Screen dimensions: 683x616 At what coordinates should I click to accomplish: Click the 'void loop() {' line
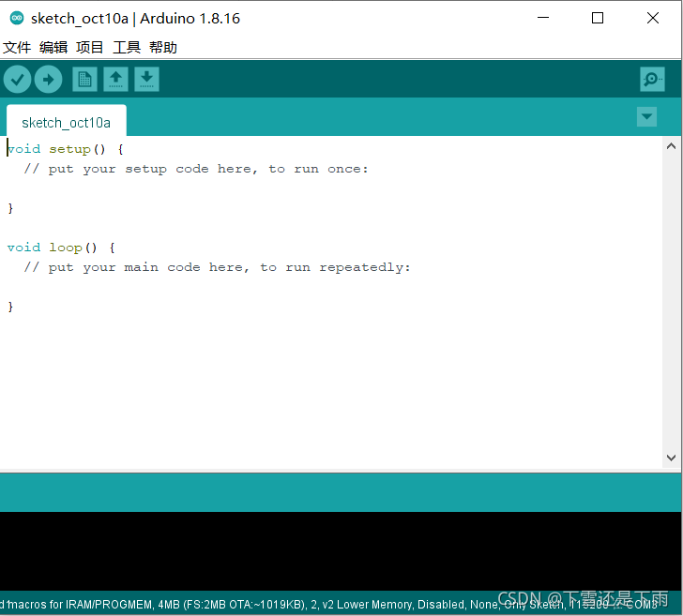tap(61, 248)
